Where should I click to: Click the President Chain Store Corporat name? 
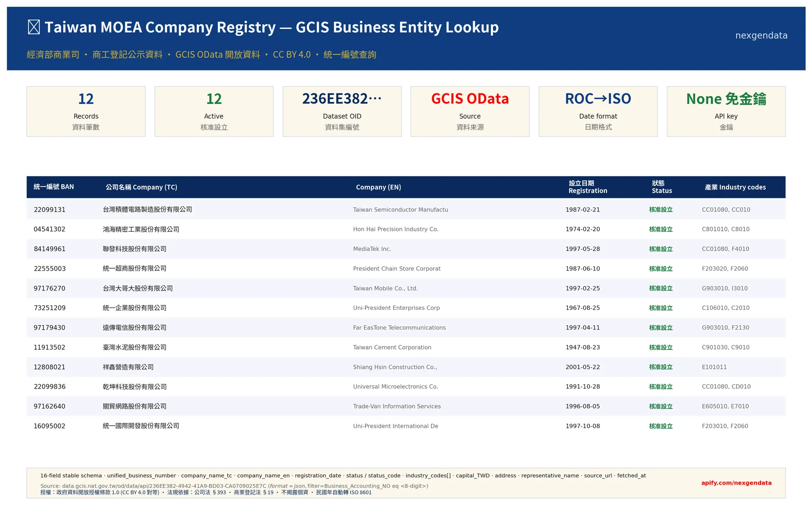[x=397, y=269]
